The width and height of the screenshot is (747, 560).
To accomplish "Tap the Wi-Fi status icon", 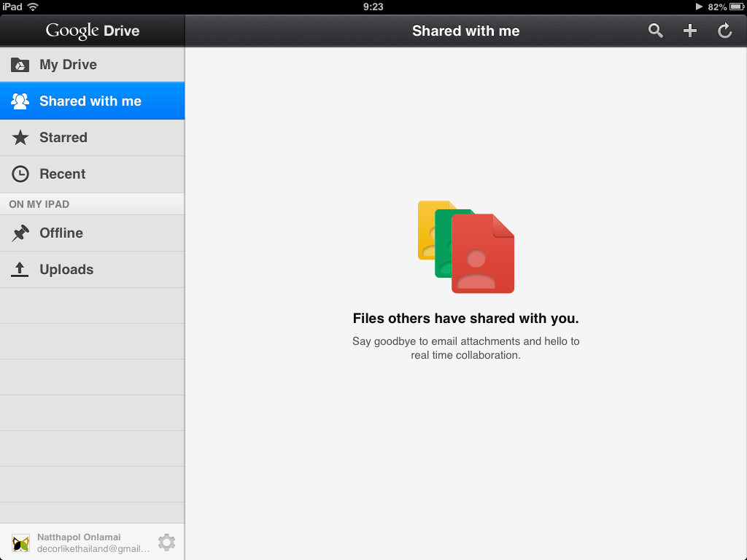I will [33, 7].
